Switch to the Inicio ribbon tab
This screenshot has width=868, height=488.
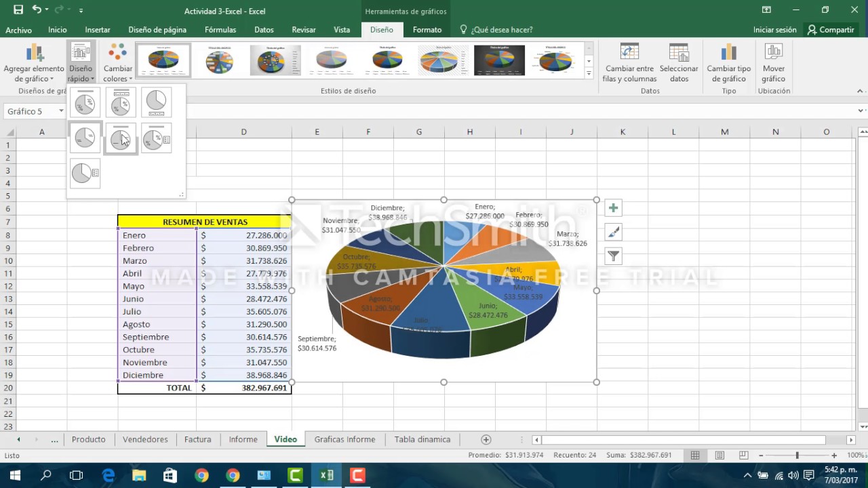coord(58,30)
